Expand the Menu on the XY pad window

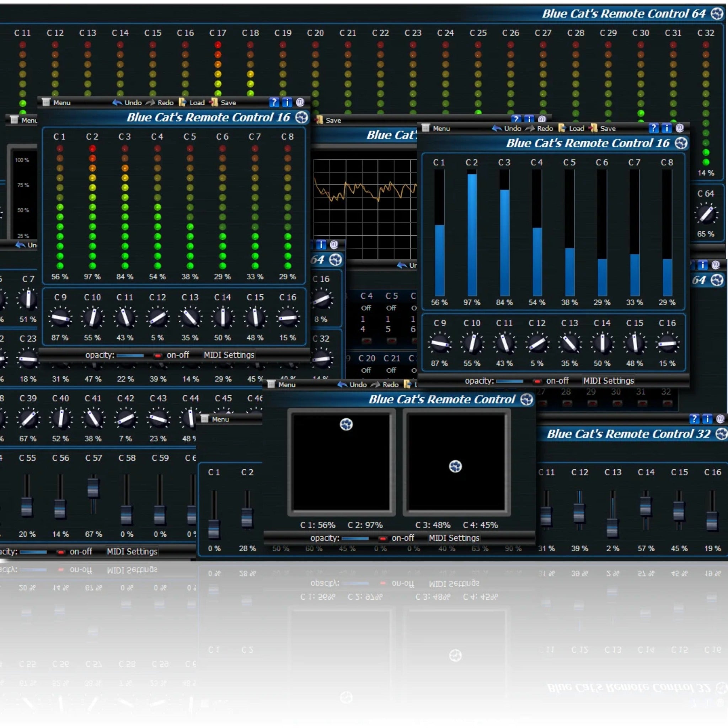tap(281, 384)
